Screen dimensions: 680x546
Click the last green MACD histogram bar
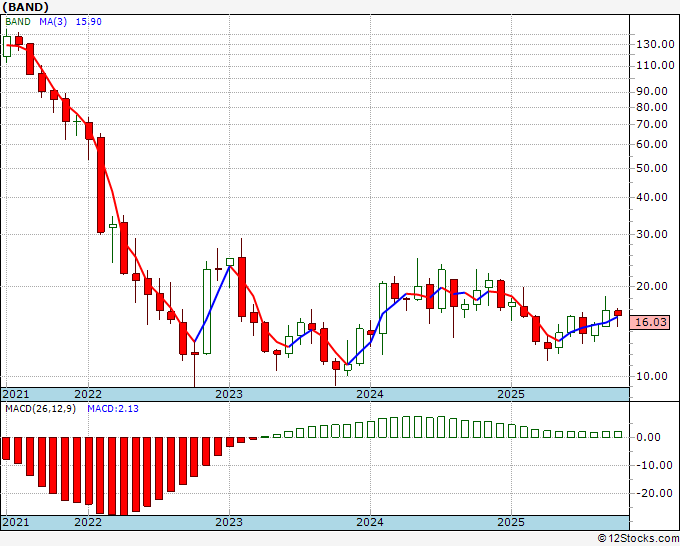pyautogui.click(x=618, y=434)
